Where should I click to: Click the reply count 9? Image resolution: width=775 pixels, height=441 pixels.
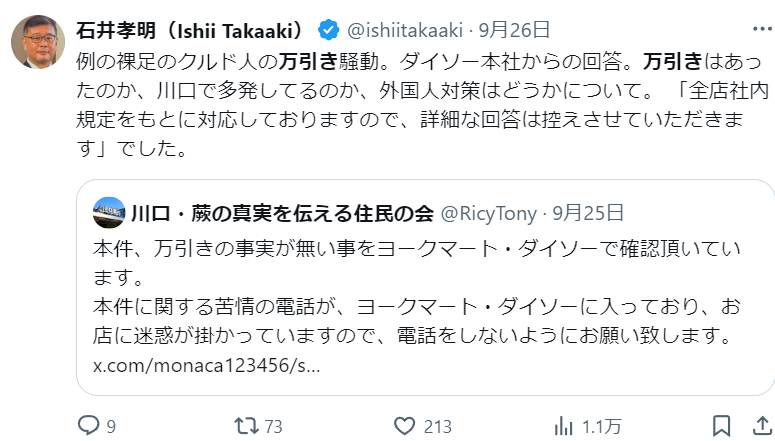111,427
